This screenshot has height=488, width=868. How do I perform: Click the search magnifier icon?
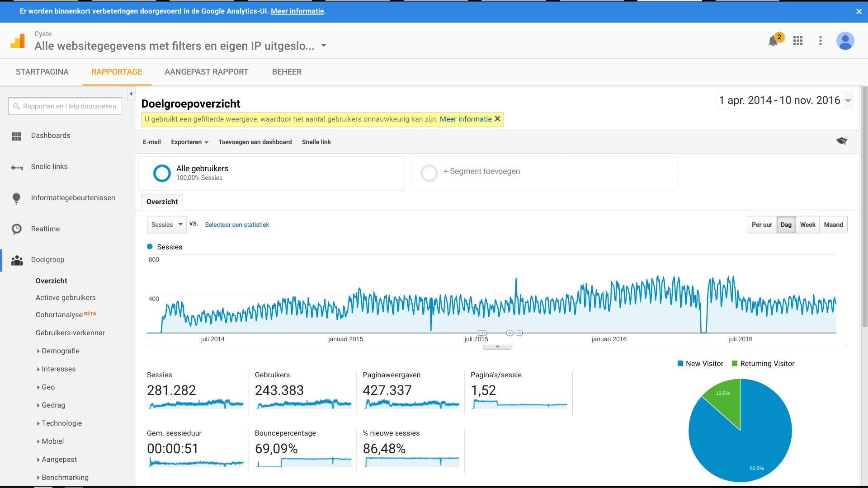point(16,106)
